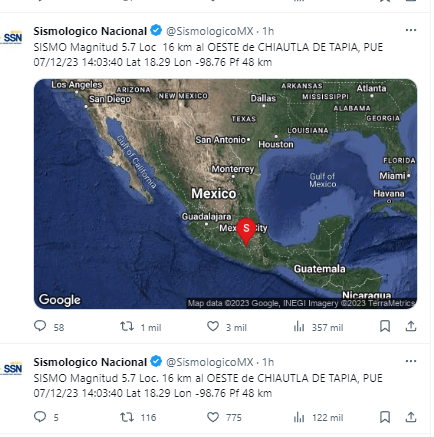The height and width of the screenshot is (437, 434).
Task: Open Sismologico Nacional profile name in first tweet
Action: 90,31
